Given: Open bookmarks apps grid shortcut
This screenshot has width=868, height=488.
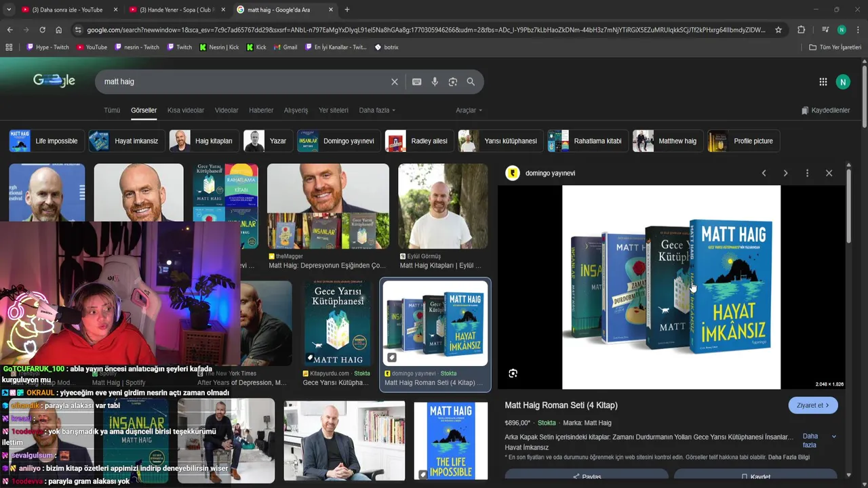Looking at the screenshot, I should (x=9, y=47).
